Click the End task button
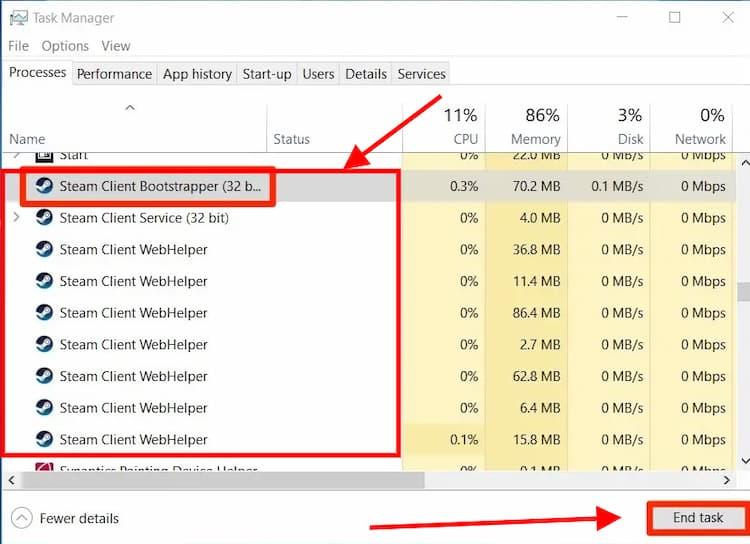Screen dimensions: 750x544 point(698,518)
